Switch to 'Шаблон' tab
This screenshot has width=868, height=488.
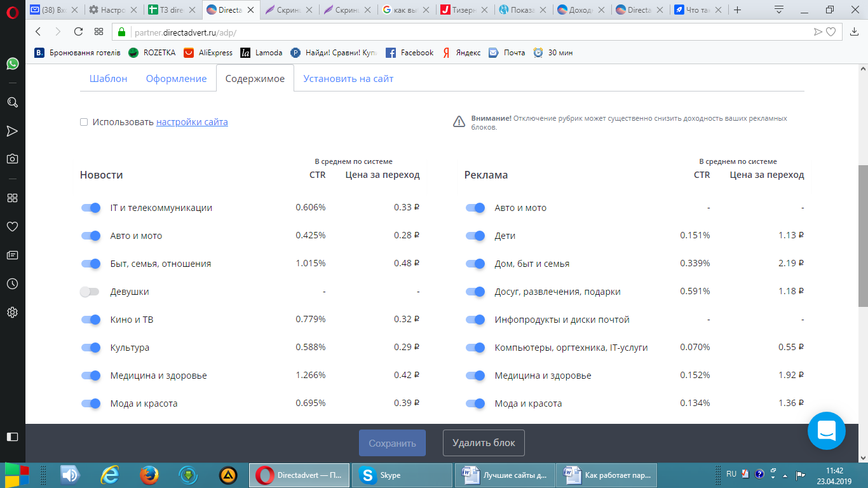tap(109, 79)
